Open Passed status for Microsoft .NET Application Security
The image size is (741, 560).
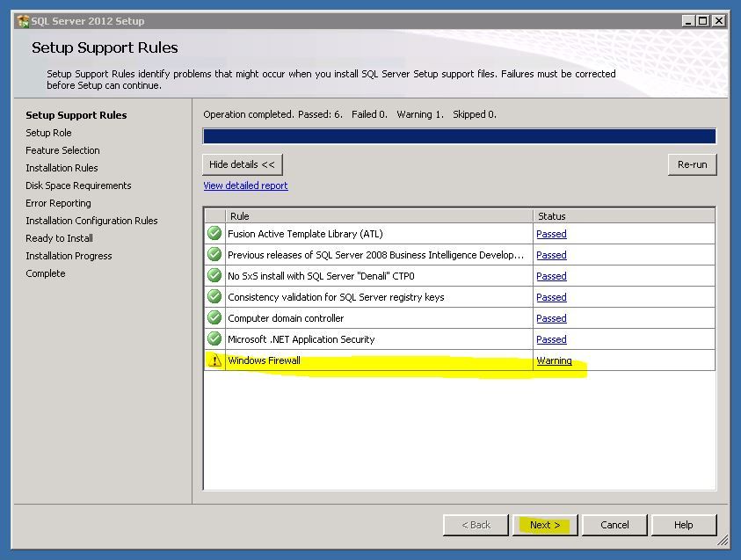(x=551, y=339)
